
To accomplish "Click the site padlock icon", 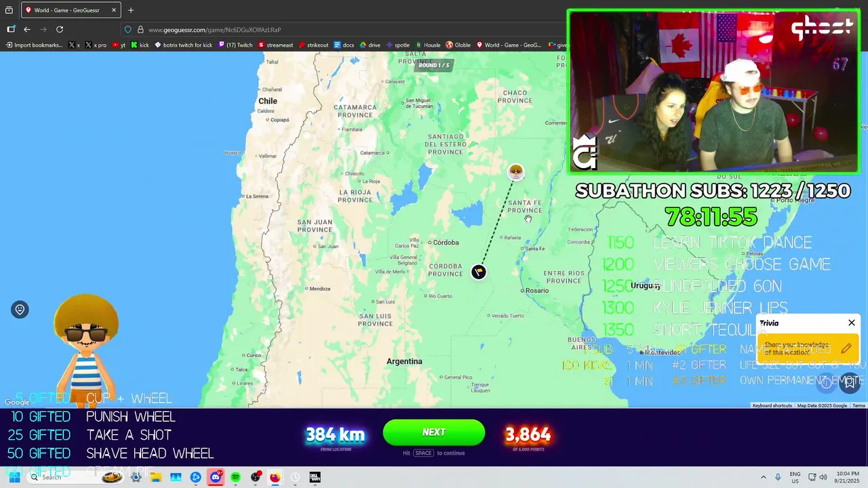I will (140, 29).
